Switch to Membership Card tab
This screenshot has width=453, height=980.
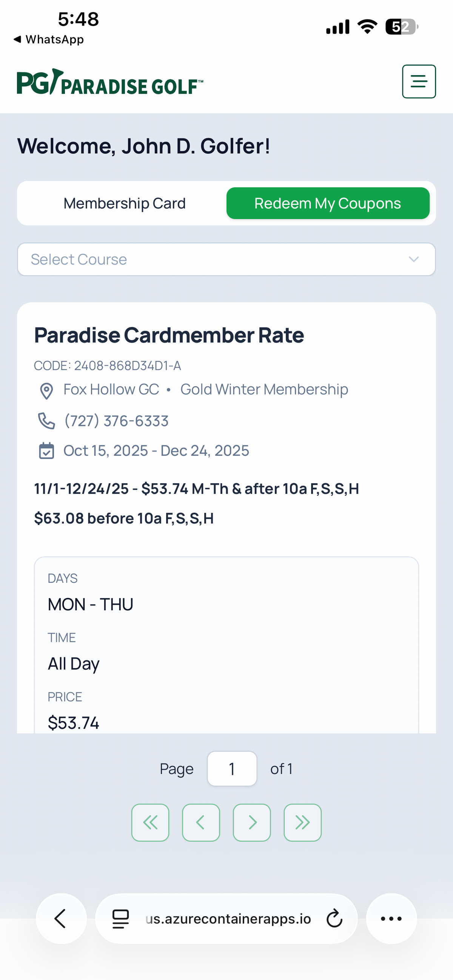pyautogui.click(x=124, y=203)
